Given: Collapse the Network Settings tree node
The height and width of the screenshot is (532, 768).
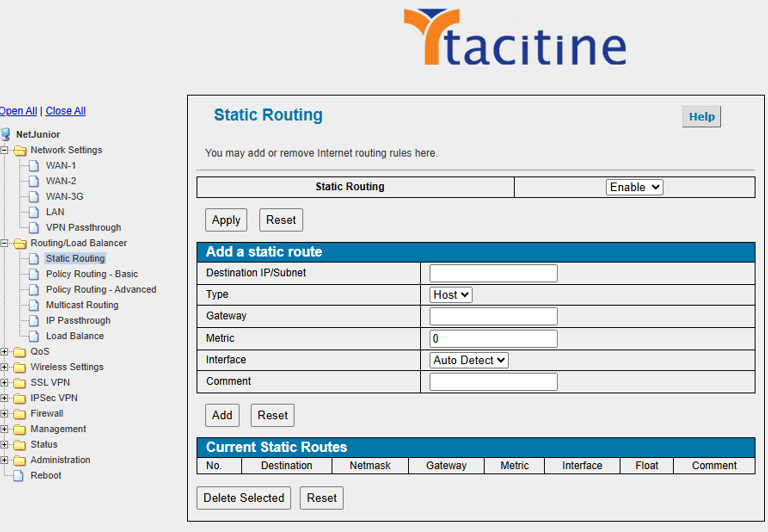Looking at the screenshot, I should coord(4,150).
